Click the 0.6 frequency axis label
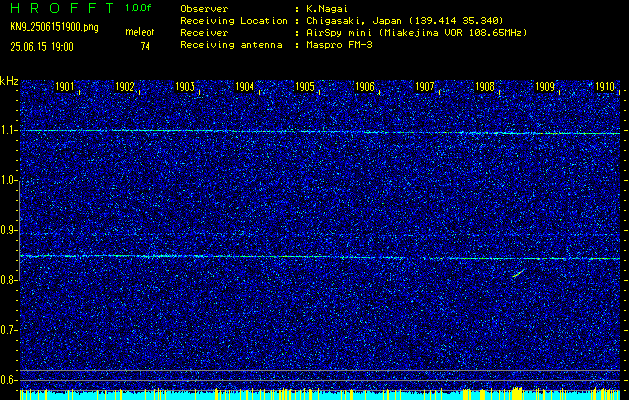The height and width of the screenshot is (400, 629). tap(6, 380)
